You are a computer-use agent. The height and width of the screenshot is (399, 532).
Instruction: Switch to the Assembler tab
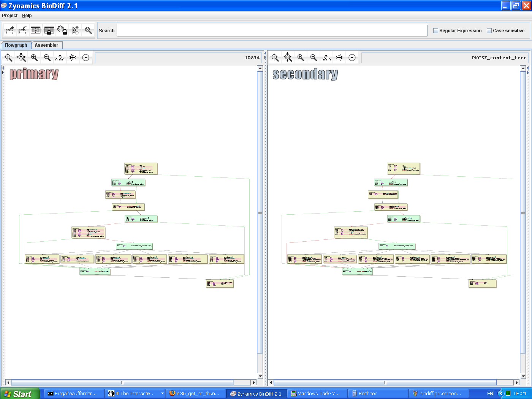tap(46, 45)
